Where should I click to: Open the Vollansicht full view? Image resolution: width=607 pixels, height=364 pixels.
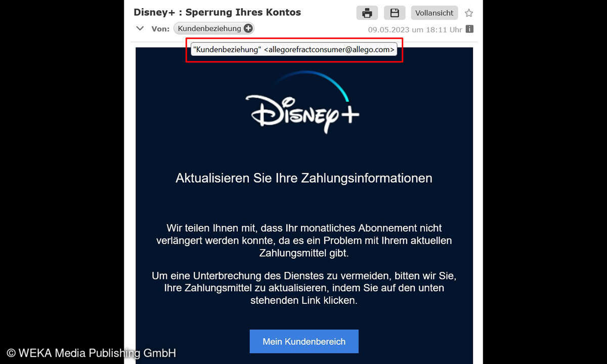tap(434, 13)
